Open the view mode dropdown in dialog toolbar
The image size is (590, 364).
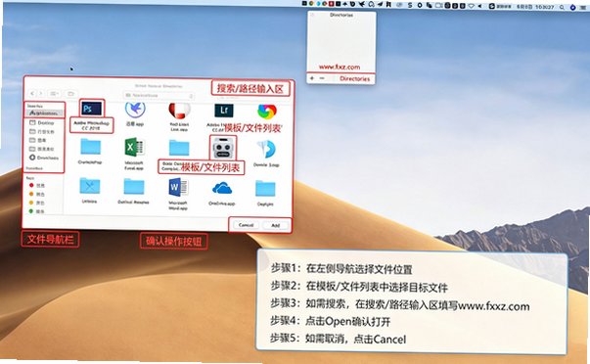pos(55,93)
